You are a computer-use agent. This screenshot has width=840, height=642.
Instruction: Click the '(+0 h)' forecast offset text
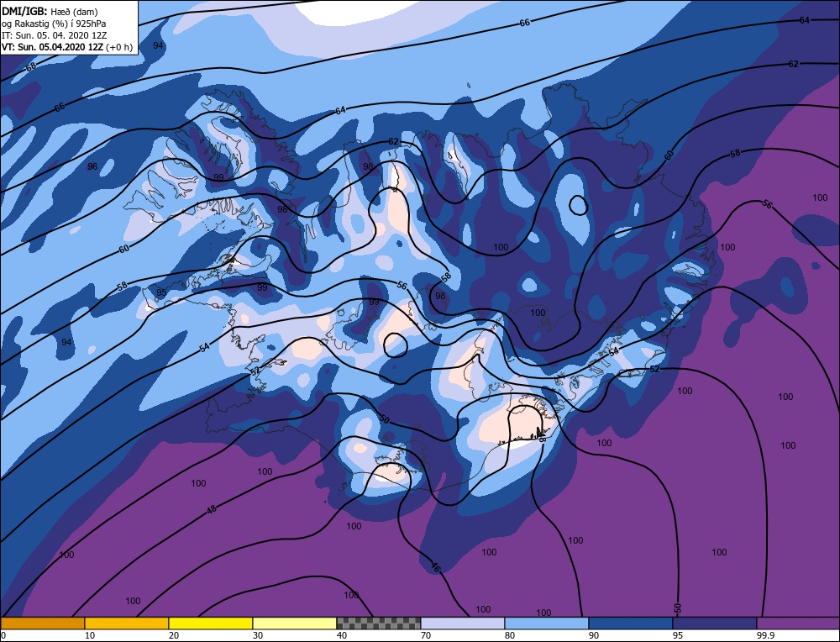pyautogui.click(x=119, y=47)
